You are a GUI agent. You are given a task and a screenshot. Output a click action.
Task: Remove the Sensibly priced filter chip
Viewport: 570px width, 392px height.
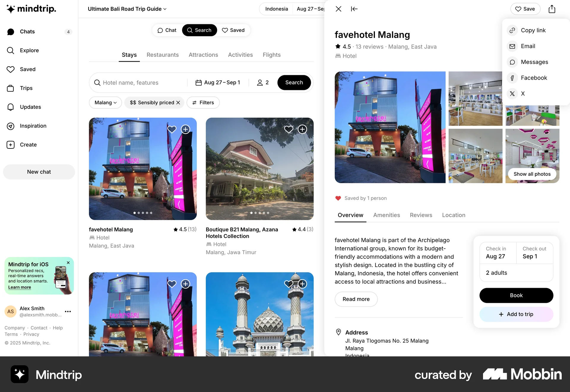pos(178,102)
